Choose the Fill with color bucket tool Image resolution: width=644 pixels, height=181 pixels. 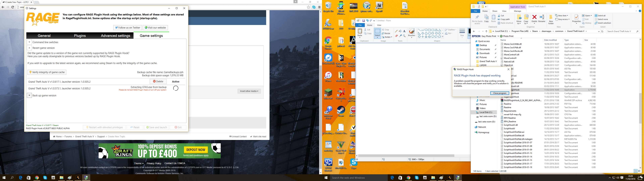[x=400, y=31]
